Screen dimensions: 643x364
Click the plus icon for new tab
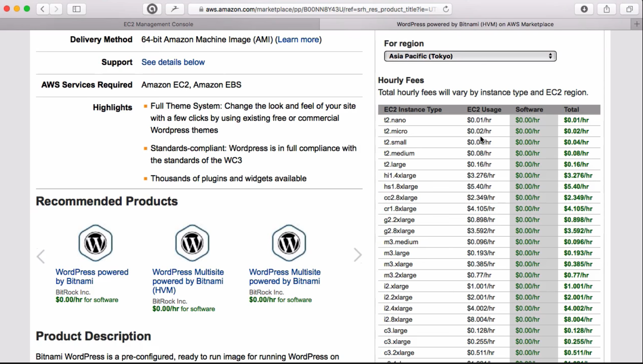[x=637, y=24]
